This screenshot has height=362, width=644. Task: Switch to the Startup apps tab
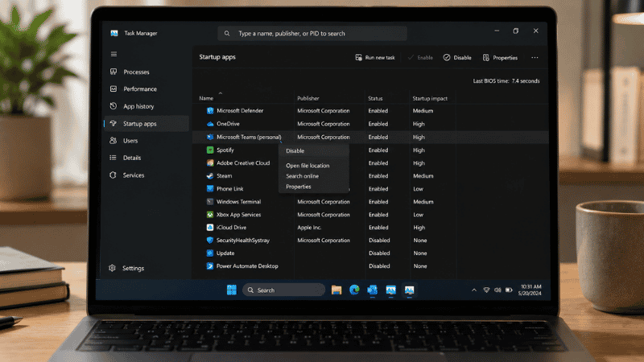tap(147, 124)
